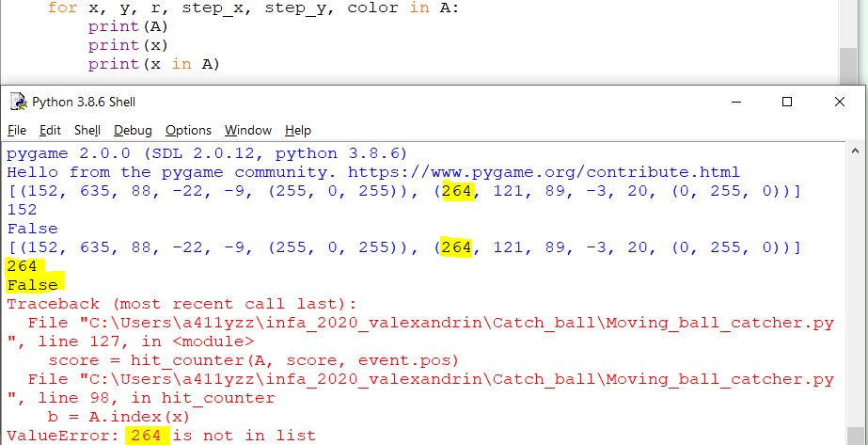868x445 pixels.
Task: Click the 'for x, y, r, step_x' editor line
Action: pos(254,8)
